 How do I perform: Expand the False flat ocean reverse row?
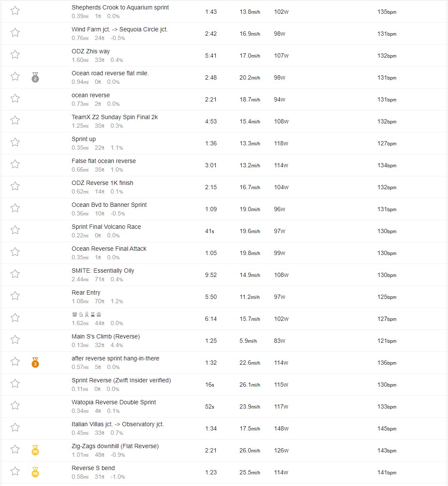click(x=224, y=165)
